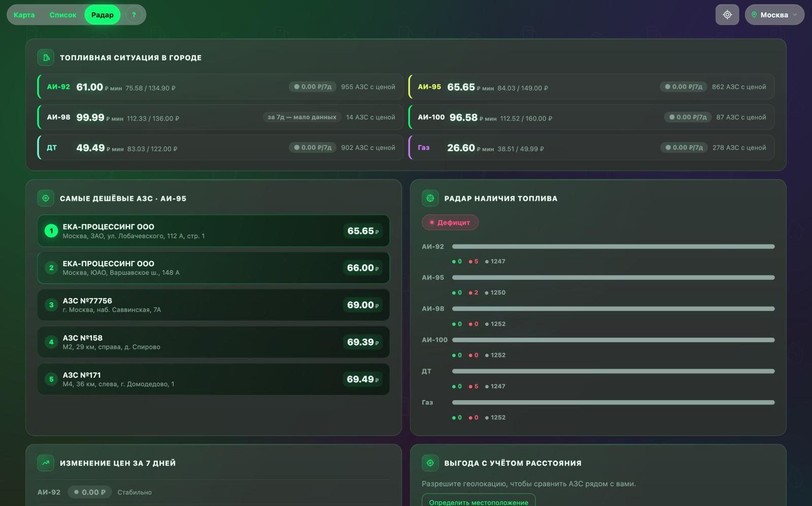Click '87 АЗС с ценой' text

point(741,117)
